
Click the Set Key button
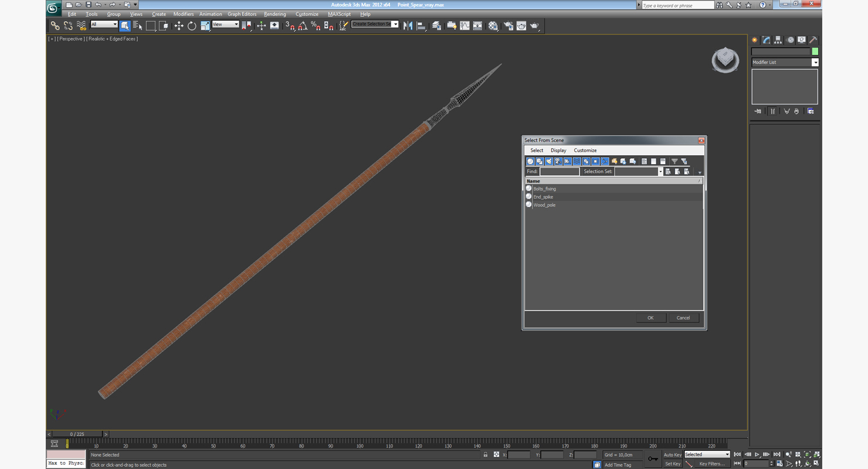click(x=673, y=464)
